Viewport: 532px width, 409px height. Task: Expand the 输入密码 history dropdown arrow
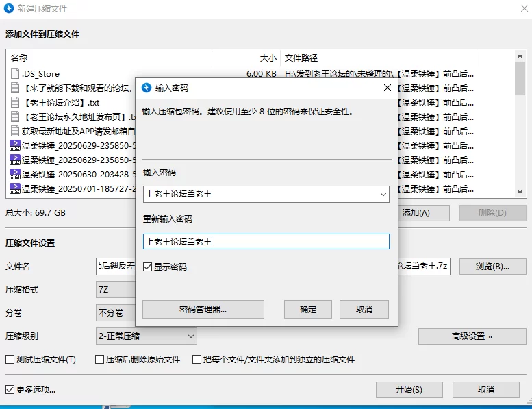383,194
